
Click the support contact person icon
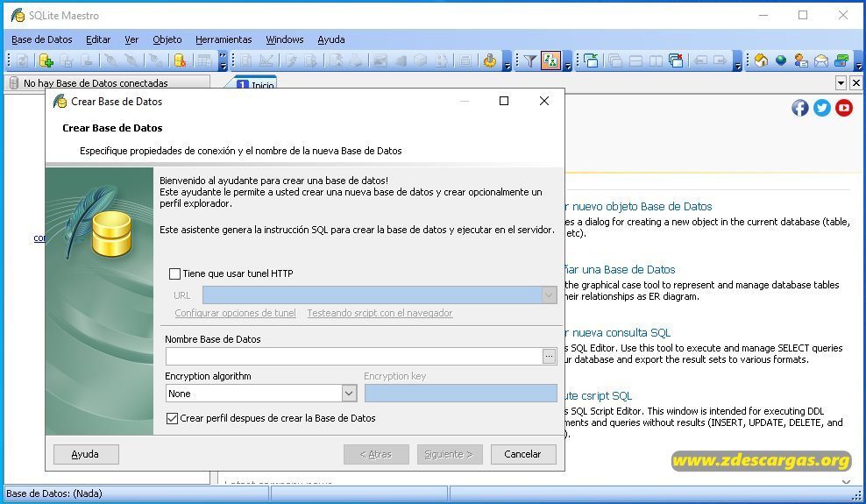[801, 60]
